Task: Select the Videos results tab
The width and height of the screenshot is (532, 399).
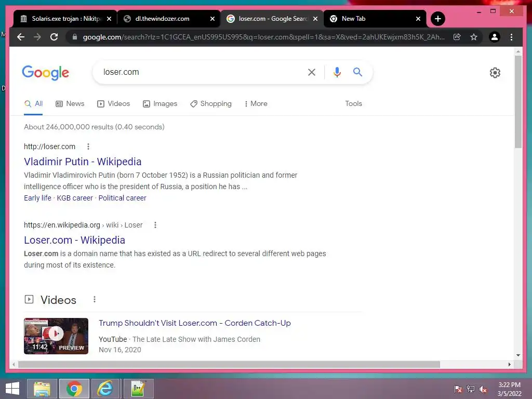Action: 113,104
